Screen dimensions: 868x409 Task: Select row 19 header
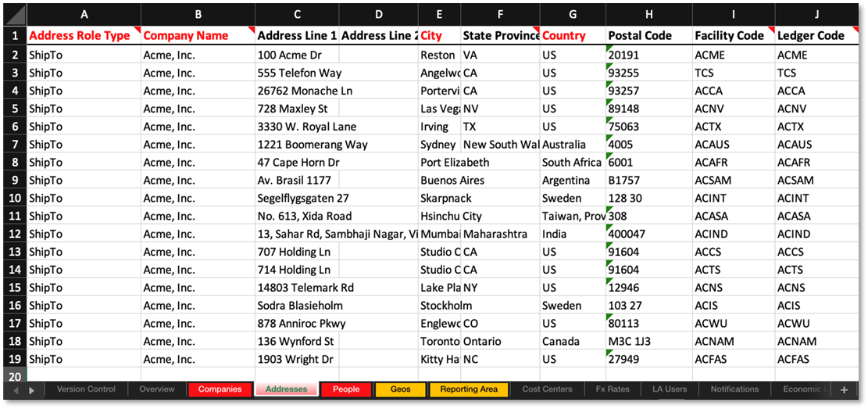pos(15,359)
